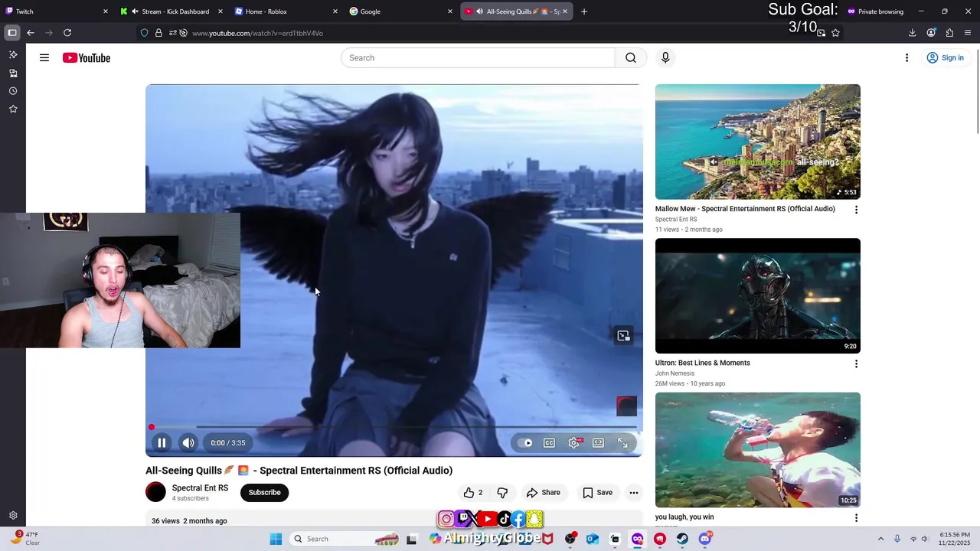The image size is (980, 551).
Task: Pop out the video picture-in-picture overlay icon
Action: coord(623,335)
